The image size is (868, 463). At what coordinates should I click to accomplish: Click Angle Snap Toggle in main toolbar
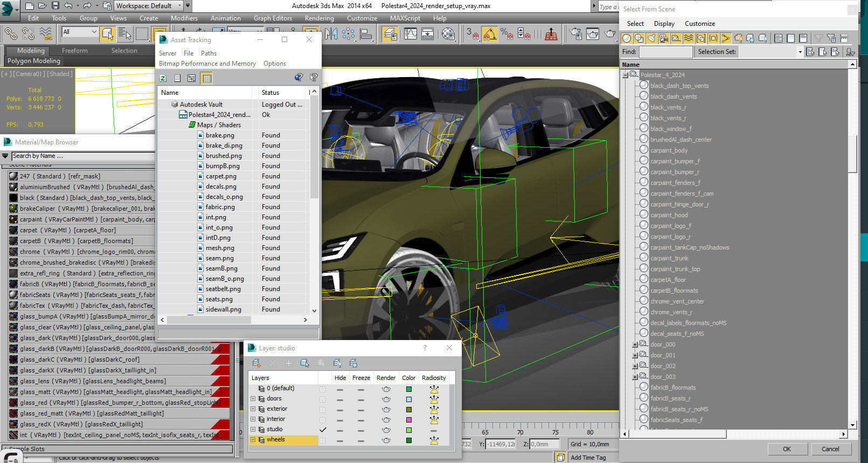[490, 34]
